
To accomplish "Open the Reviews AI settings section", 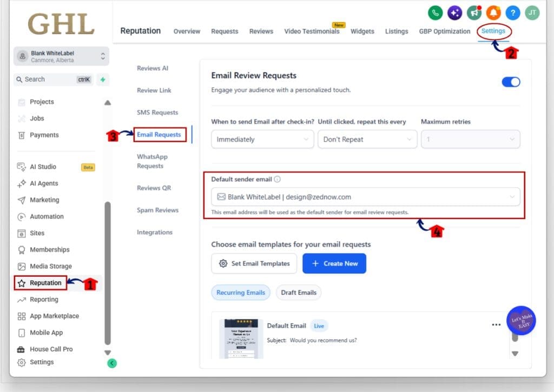I will 153,68.
